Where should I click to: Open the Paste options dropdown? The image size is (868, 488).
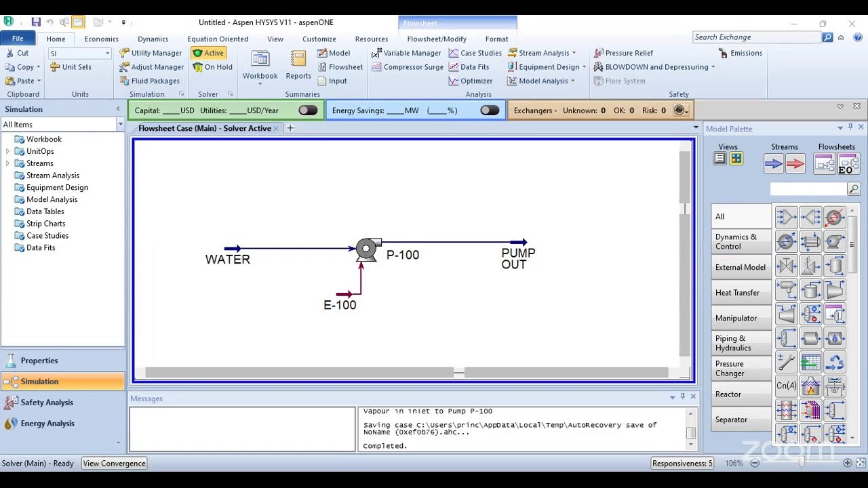[39, 81]
